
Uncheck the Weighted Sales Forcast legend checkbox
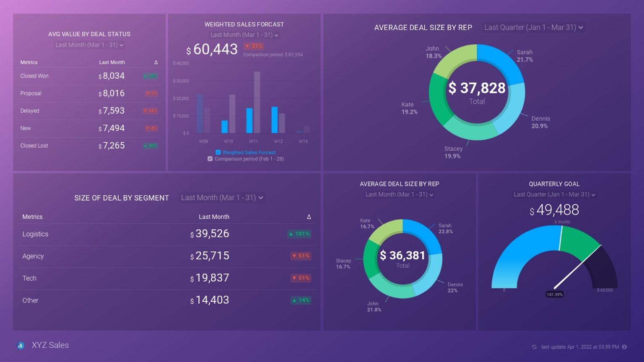coord(218,152)
